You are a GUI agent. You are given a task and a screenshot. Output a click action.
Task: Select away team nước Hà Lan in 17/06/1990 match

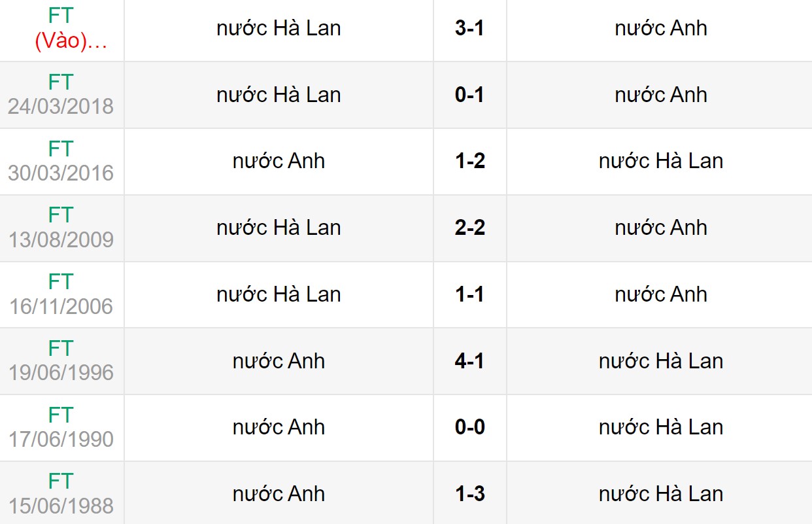tap(661, 427)
